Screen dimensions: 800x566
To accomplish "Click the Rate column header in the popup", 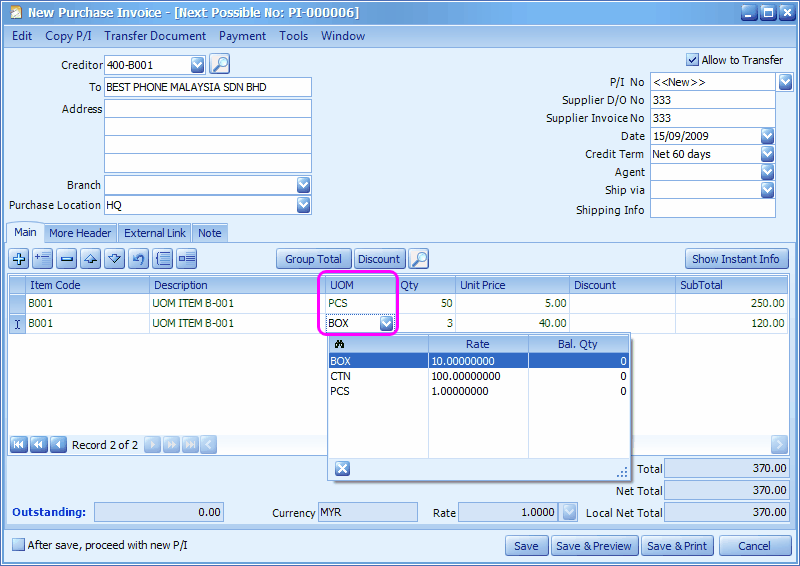I will pos(478,344).
